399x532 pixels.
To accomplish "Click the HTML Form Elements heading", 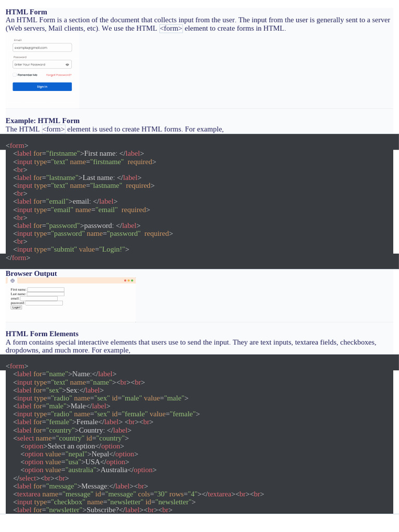I will click(42, 334).
